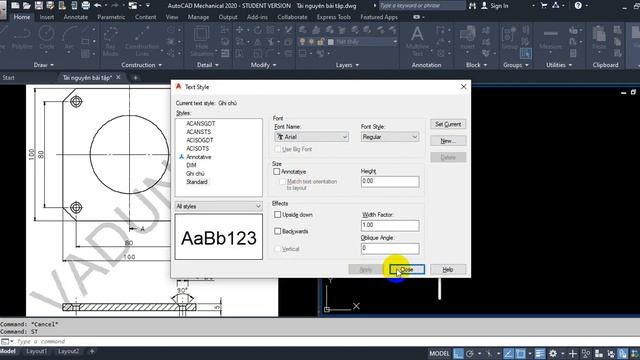Click the Oblique Angle input field

tap(390, 248)
